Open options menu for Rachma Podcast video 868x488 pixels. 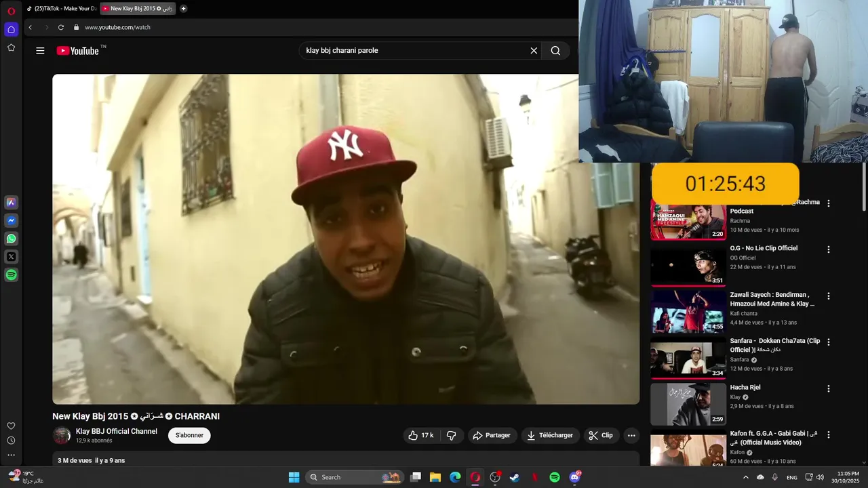point(828,203)
